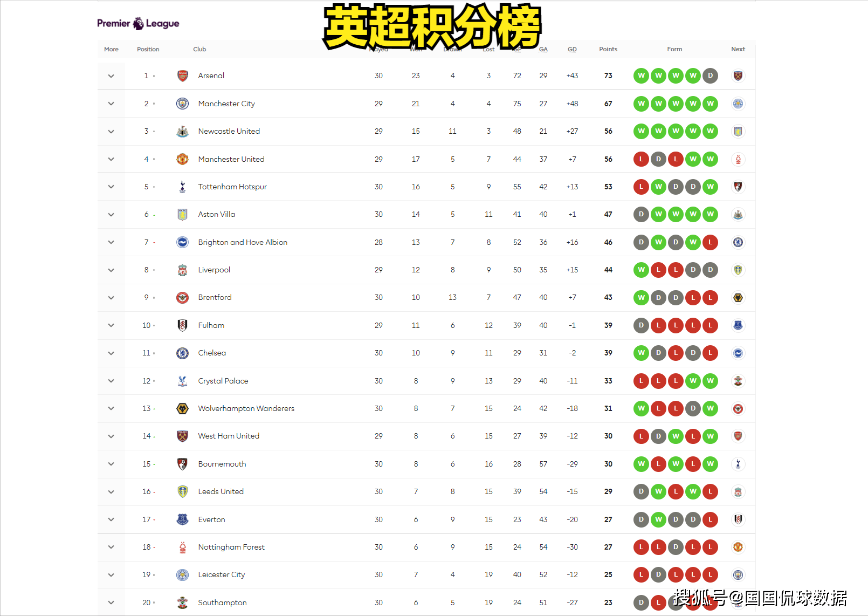
Task: Click the Form column header
Action: pyautogui.click(x=674, y=49)
